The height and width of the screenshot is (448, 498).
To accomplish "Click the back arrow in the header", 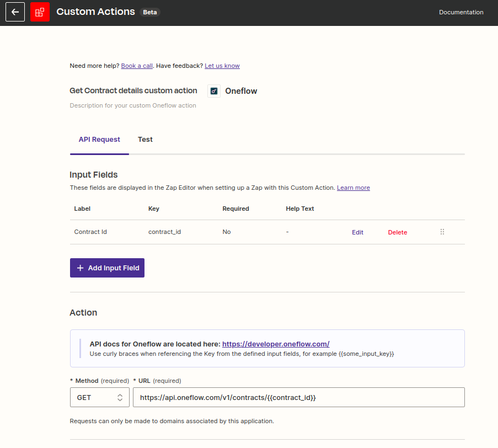I will [14, 12].
